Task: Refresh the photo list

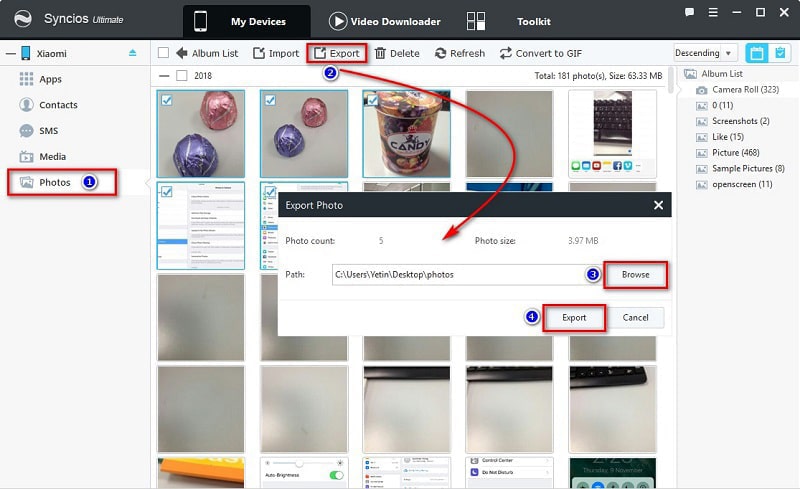Action: click(460, 53)
